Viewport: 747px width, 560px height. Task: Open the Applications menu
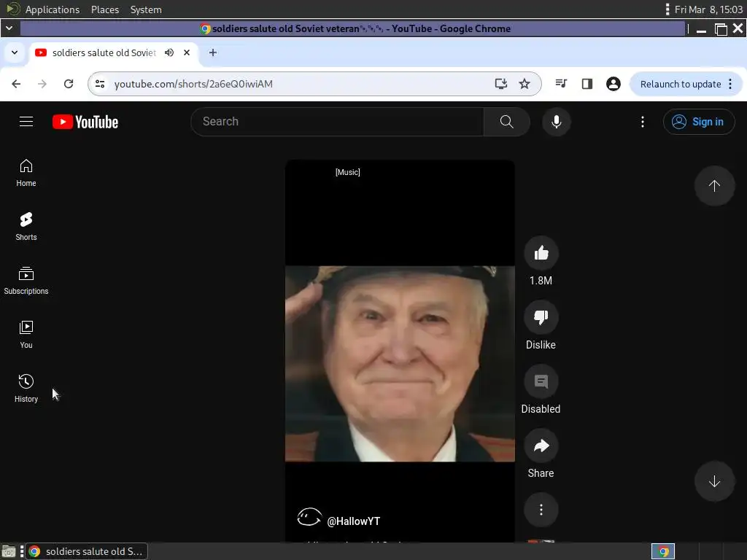(x=53, y=9)
